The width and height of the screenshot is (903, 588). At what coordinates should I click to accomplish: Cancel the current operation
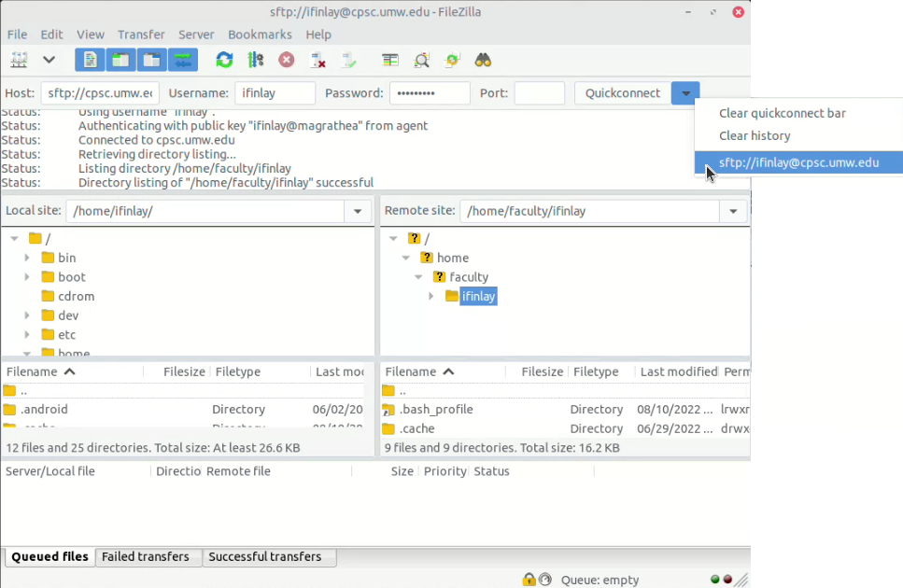click(287, 60)
